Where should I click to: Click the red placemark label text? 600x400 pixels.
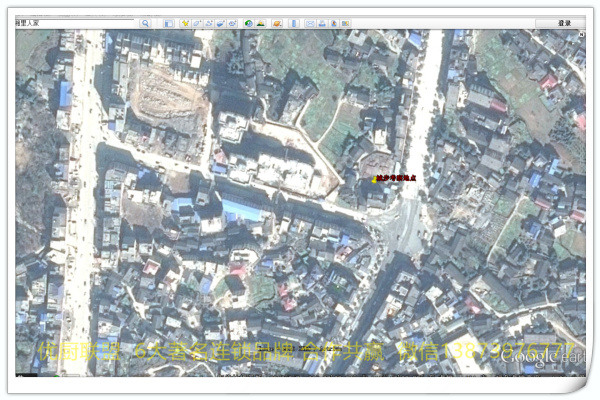point(397,179)
